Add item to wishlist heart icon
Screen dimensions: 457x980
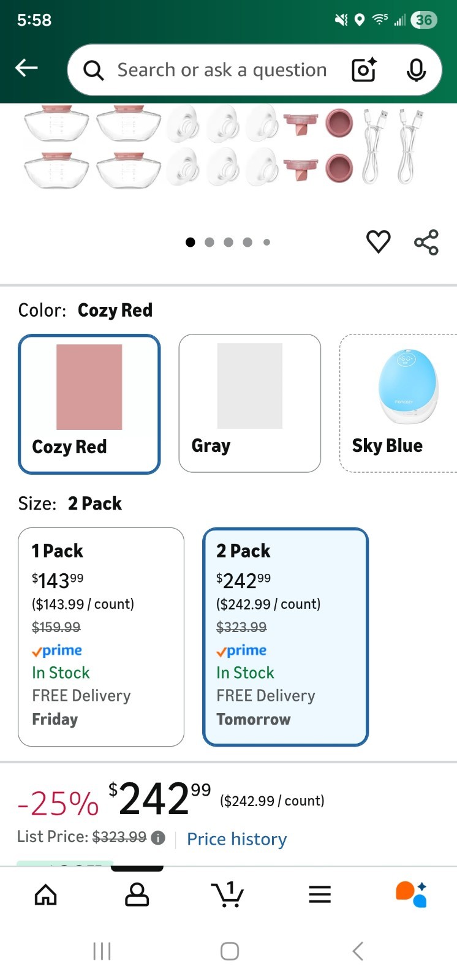378,241
